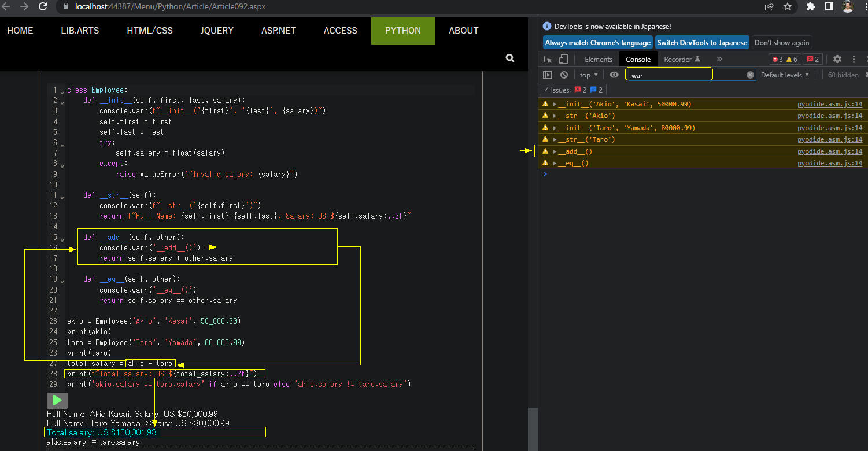Run the Python code with green play button
This screenshot has height=451, width=868.
click(x=57, y=400)
